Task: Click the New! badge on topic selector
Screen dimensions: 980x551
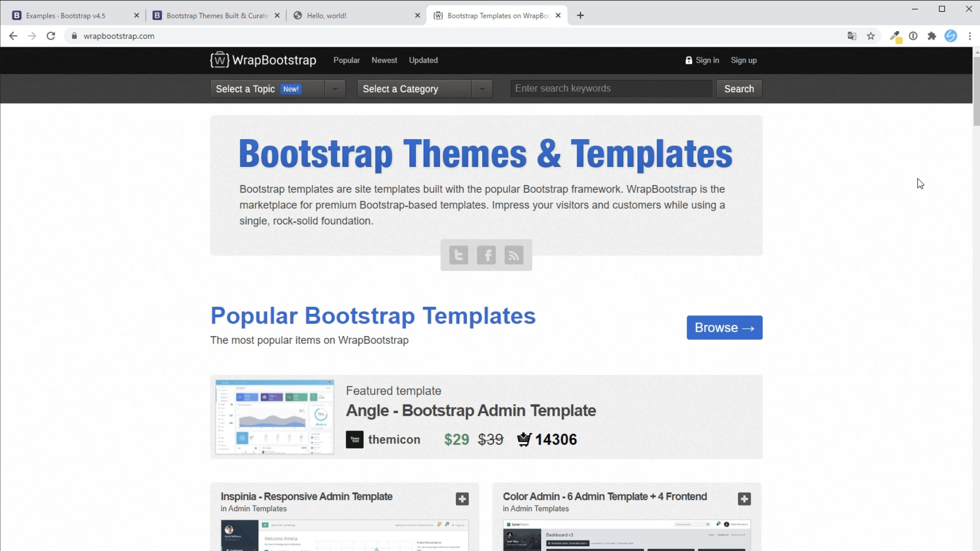Action: [x=291, y=89]
